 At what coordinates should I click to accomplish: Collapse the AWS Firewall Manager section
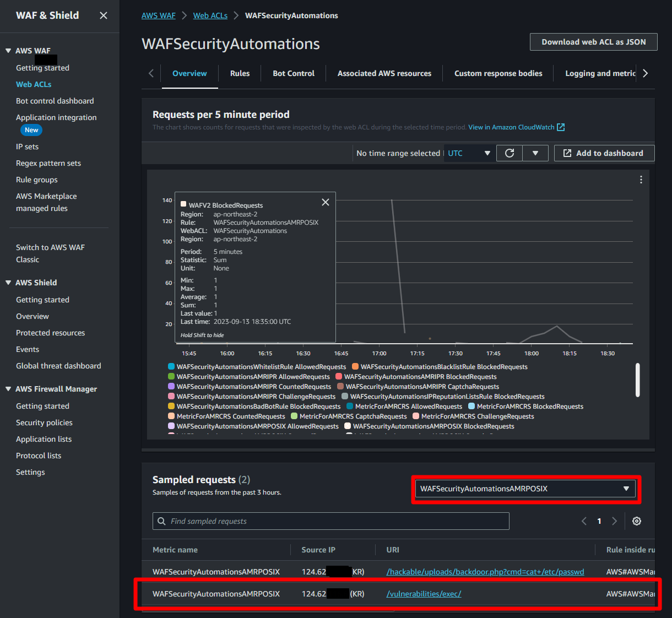coord(8,389)
